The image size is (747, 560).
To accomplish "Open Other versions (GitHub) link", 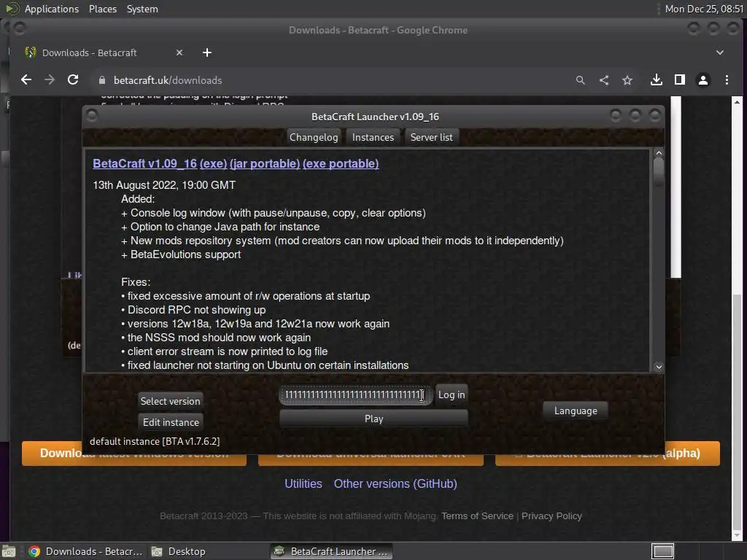I will (395, 484).
